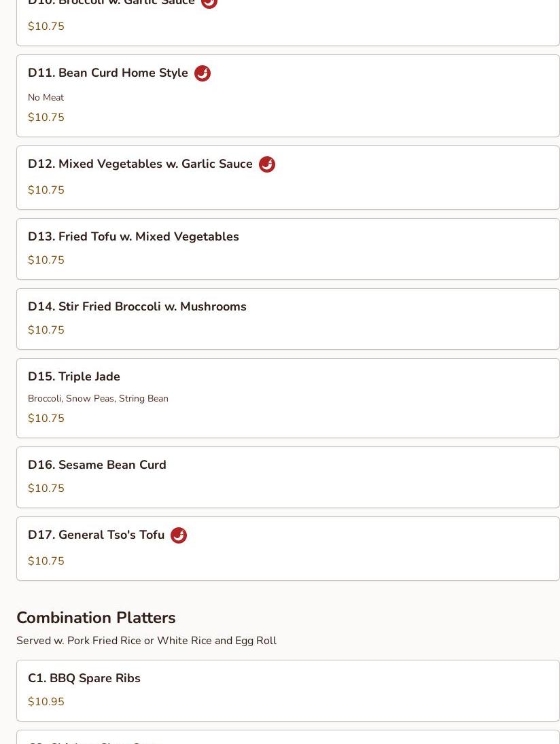Choose D14. Stir Fried Broccoli w. Mushrooms
The width and height of the screenshot is (560, 744).
(137, 307)
